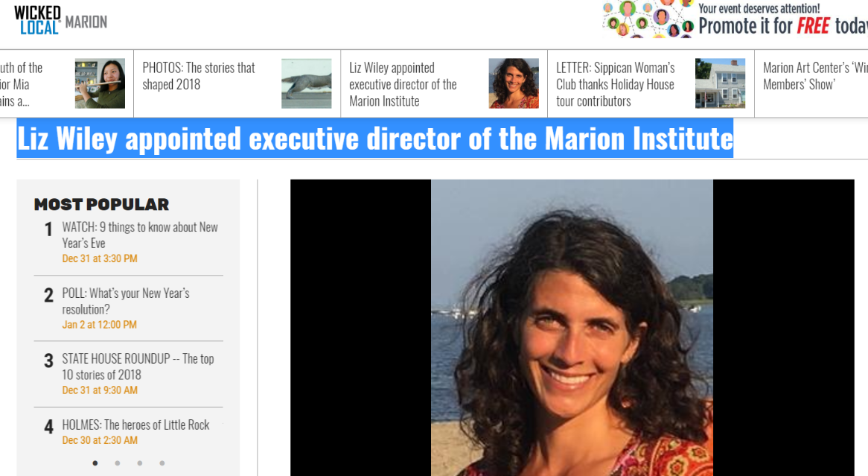Open 'PHOTOS: The stories that shaped 2018'

(x=199, y=76)
